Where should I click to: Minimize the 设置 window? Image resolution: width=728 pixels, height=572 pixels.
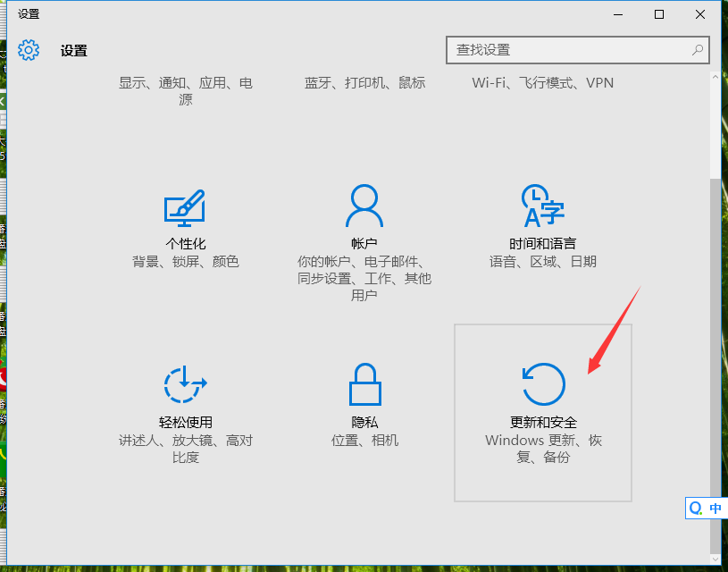[618, 14]
